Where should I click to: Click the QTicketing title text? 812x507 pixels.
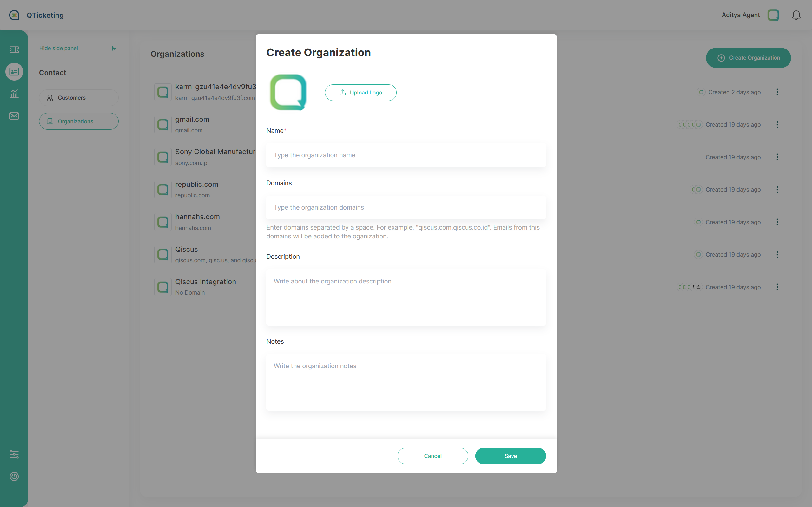pyautogui.click(x=45, y=16)
